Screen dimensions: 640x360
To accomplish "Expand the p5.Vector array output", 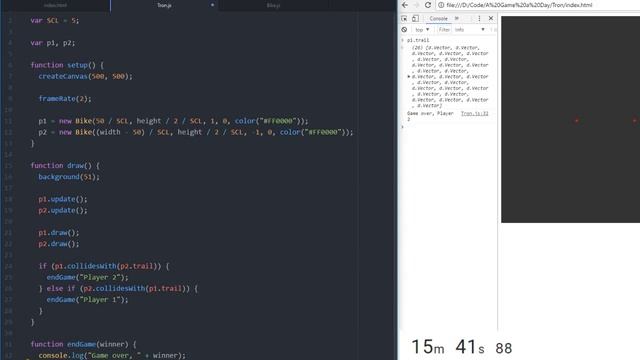I will (x=409, y=76).
